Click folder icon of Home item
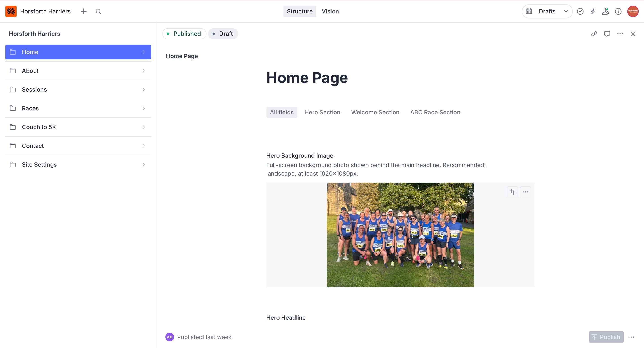This screenshot has width=644, height=348. click(13, 52)
